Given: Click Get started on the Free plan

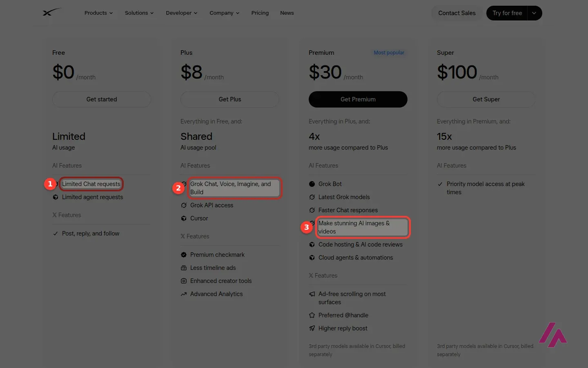Looking at the screenshot, I should pos(102,99).
